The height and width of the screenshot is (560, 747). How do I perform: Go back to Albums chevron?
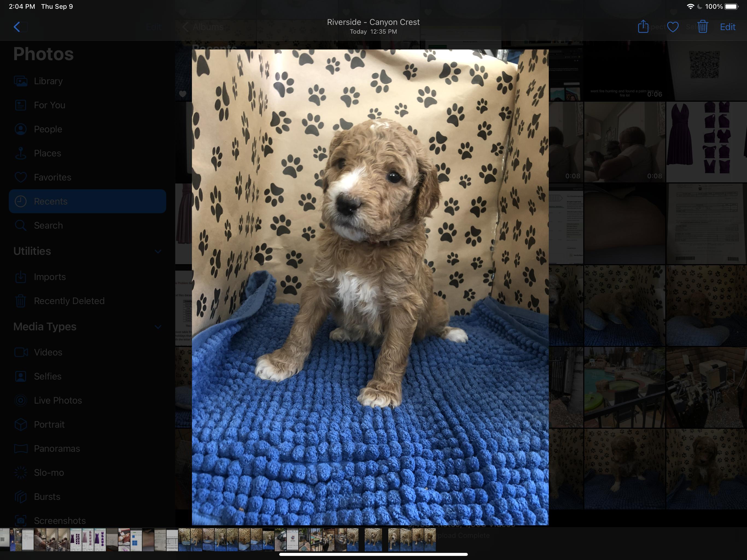185,27
